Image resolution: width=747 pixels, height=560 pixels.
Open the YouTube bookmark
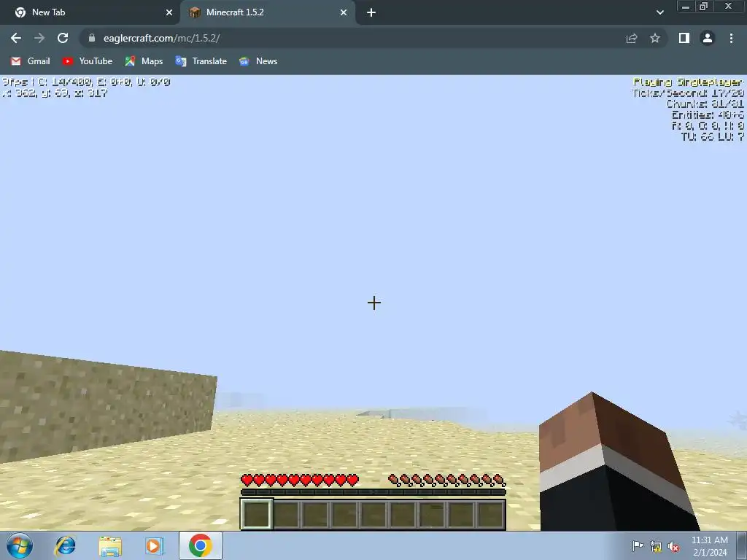[x=88, y=61]
